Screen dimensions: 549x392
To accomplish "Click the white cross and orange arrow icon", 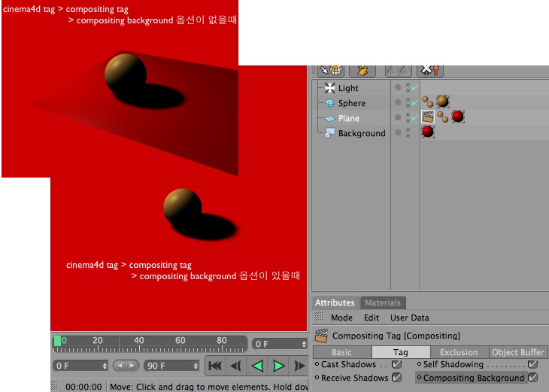I will [x=430, y=71].
